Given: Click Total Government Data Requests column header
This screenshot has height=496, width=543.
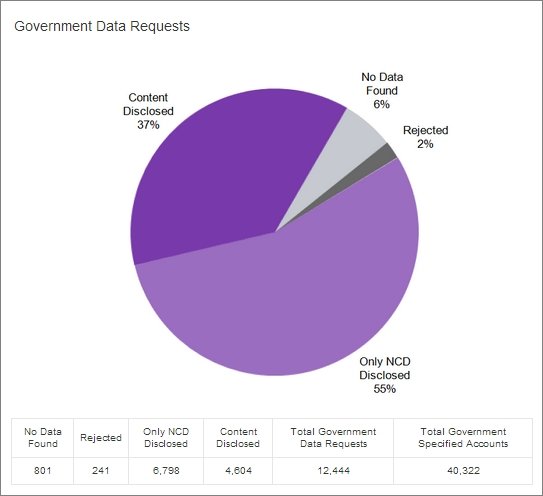Looking at the screenshot, I should click(333, 438).
